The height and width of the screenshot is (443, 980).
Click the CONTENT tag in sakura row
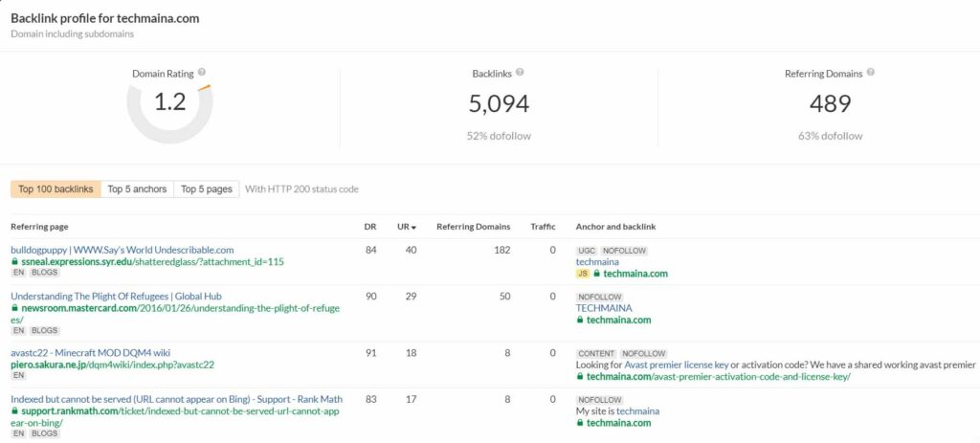(596, 354)
